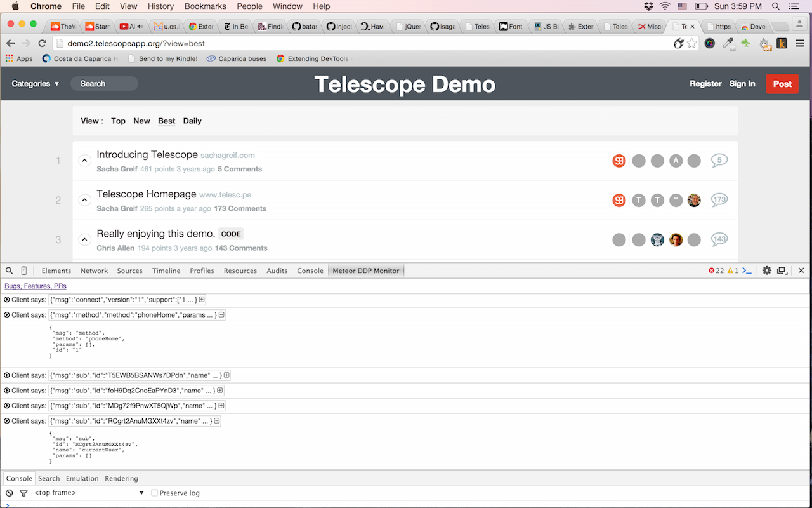The width and height of the screenshot is (812, 508).
Task: Follow the Bugs, Features, PRs link
Action: 36,286
